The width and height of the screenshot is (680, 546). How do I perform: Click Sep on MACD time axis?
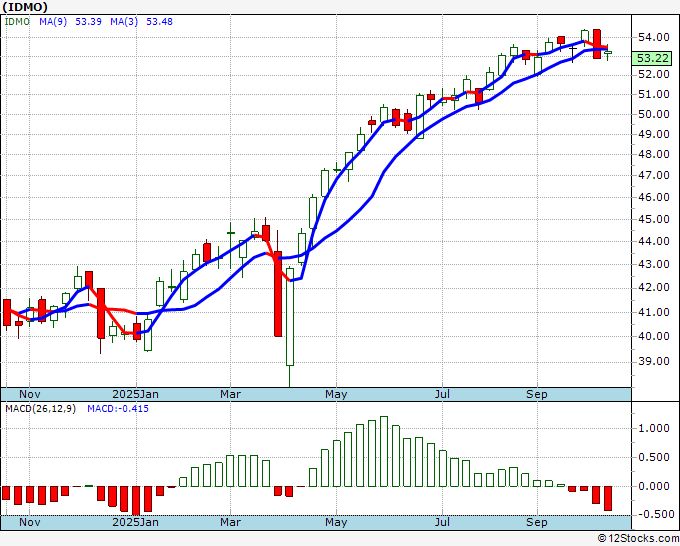[x=537, y=523]
